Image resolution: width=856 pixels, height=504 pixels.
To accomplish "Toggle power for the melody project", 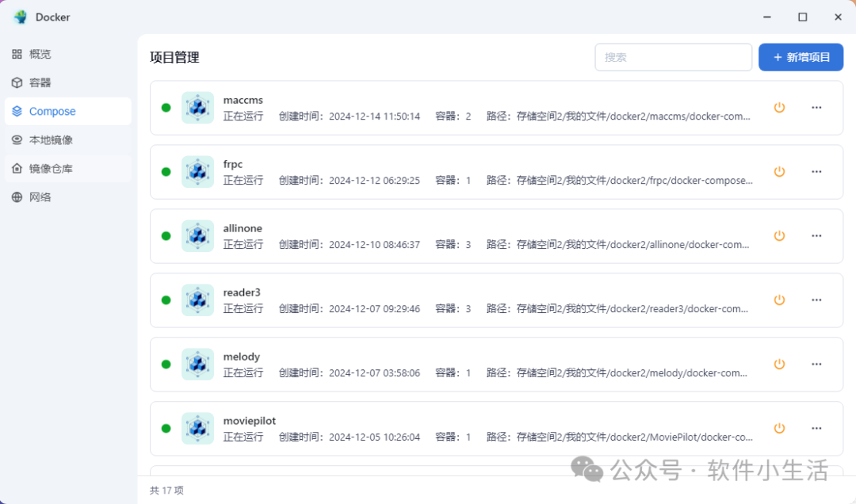I will [x=779, y=365].
